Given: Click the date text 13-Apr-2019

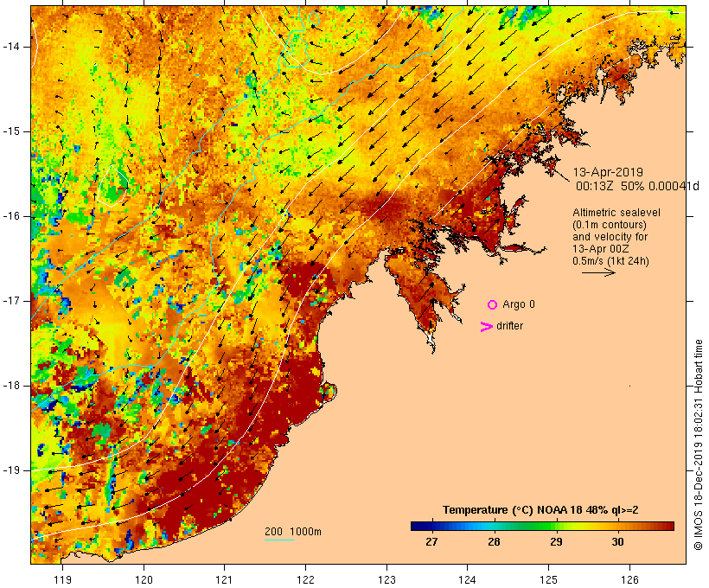Looking at the screenshot, I should tap(608, 172).
